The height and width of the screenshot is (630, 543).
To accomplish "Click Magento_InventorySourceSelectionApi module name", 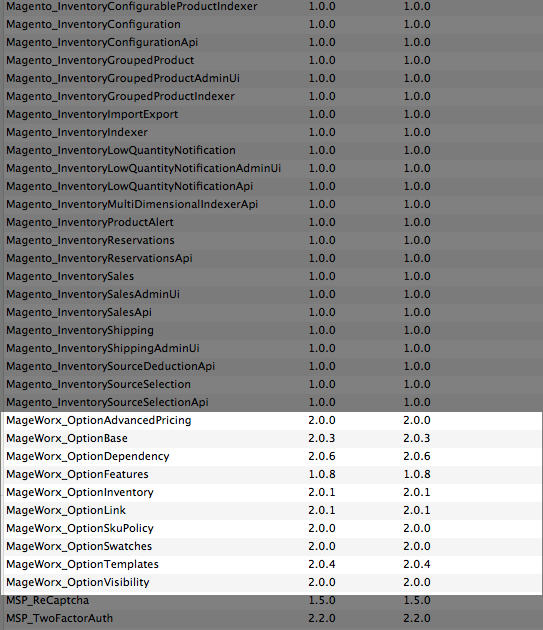I will [x=107, y=403].
